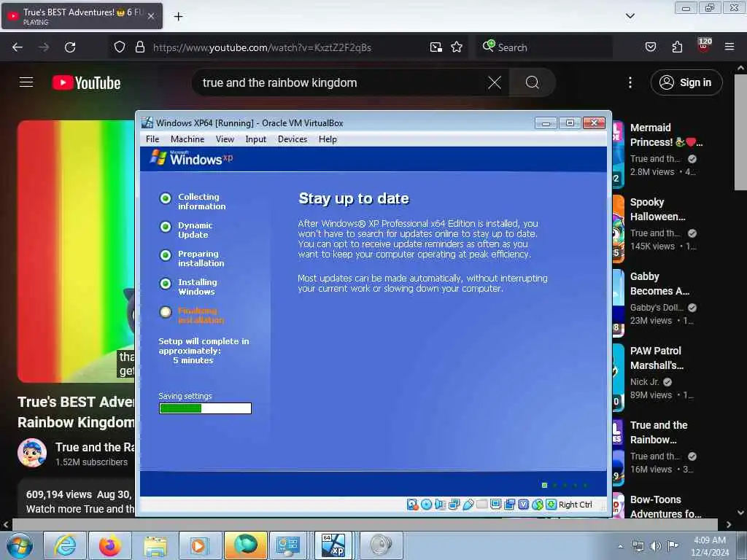Bookmark this page with the star icon
Screen dimensions: 747x560
tap(457, 47)
